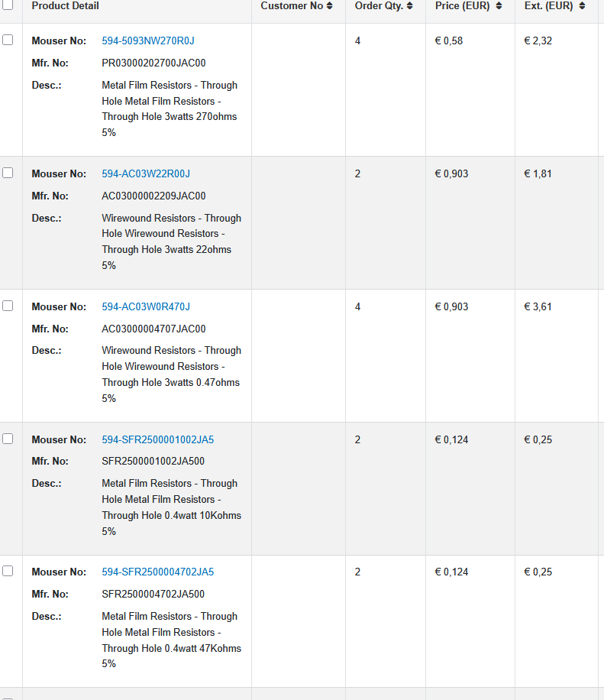Sort by Customer No column arrows
The height and width of the screenshot is (700, 604).
click(x=330, y=6)
